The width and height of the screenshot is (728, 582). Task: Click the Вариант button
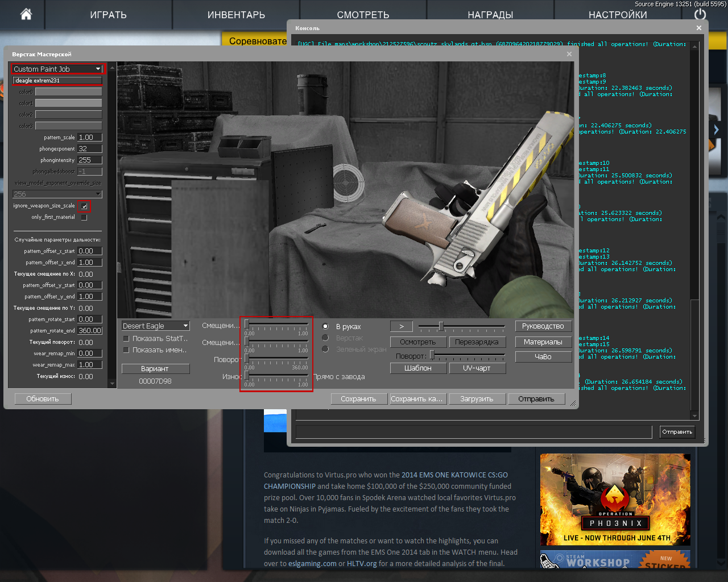click(x=155, y=369)
